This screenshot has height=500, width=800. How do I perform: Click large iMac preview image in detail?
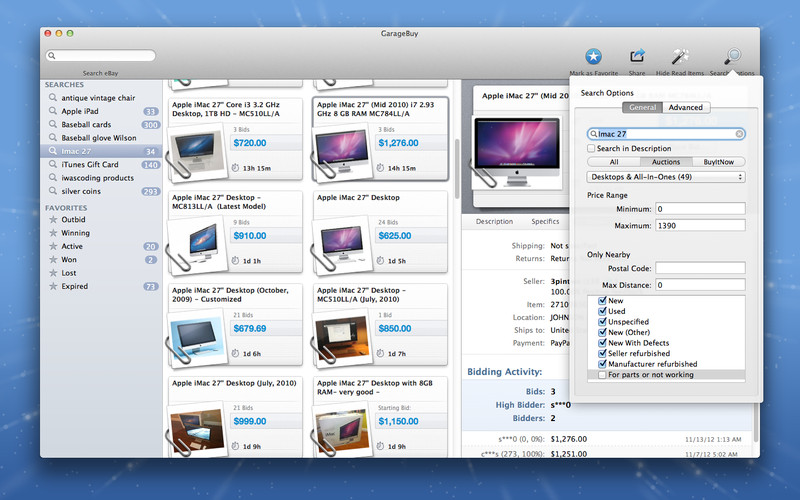point(517,154)
